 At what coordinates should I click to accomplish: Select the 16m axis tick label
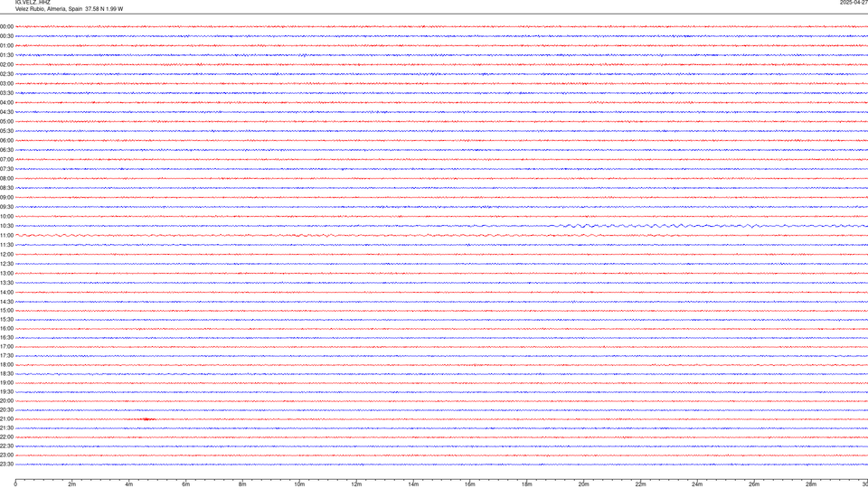tap(470, 484)
